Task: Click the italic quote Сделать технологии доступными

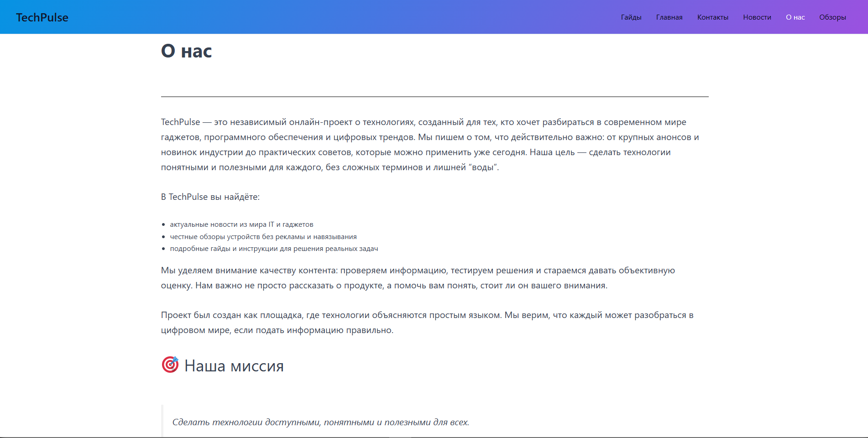Action: pos(320,422)
